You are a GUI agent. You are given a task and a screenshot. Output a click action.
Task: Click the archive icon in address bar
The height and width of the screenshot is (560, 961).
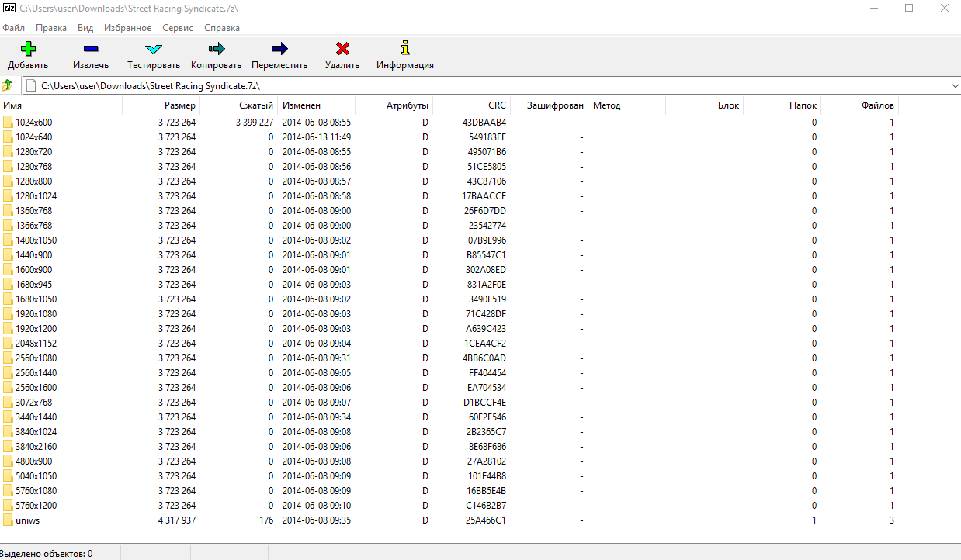(x=31, y=85)
